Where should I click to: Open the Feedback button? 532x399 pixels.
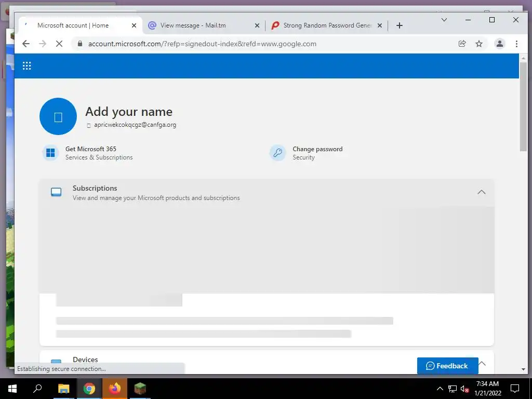(447, 366)
